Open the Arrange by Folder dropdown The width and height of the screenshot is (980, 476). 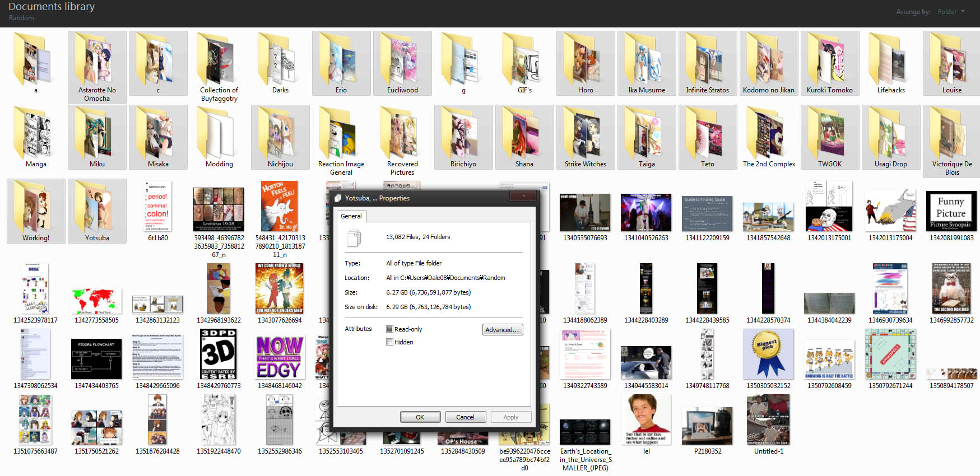click(x=951, y=12)
